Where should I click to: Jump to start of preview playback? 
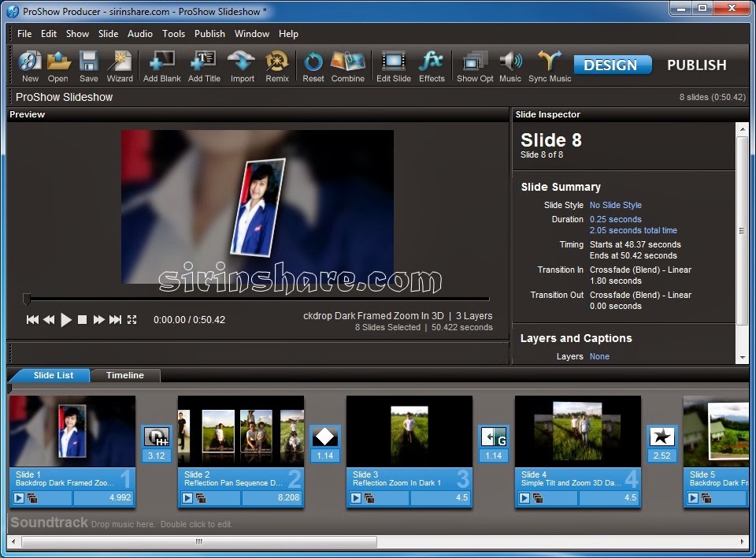coord(32,319)
